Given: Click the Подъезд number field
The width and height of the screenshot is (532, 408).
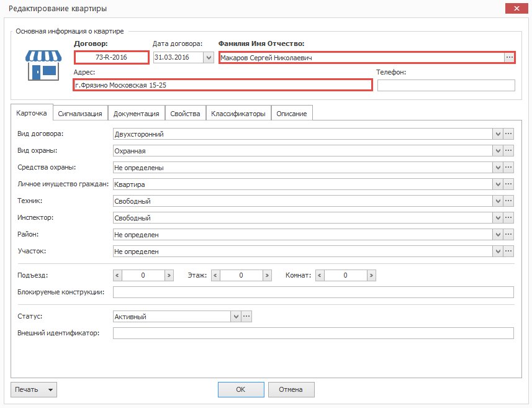Looking at the screenshot, I should 143,275.
